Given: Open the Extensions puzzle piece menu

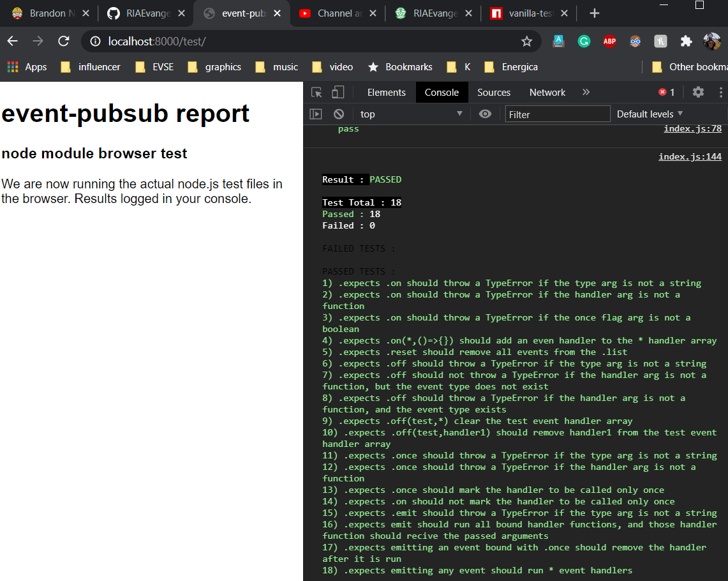Looking at the screenshot, I should [x=687, y=41].
